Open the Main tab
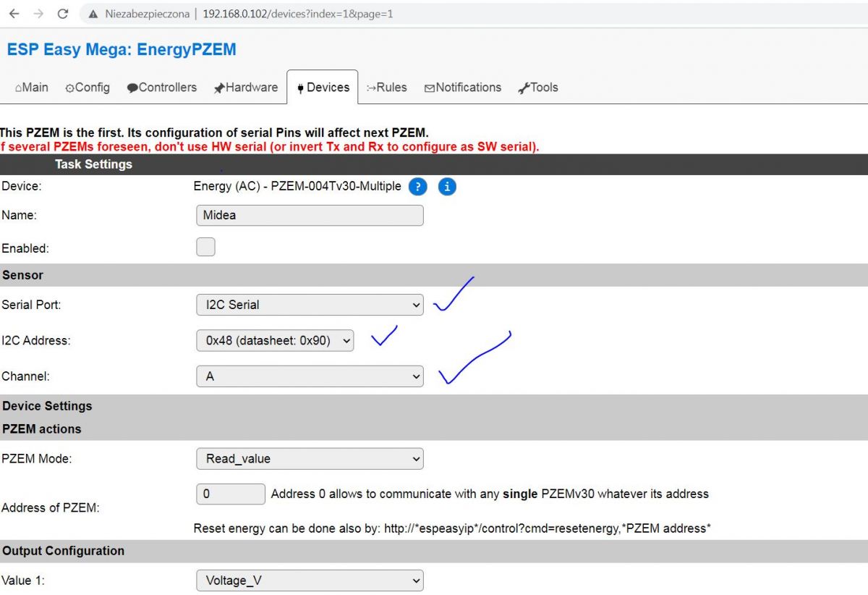 [x=31, y=88]
